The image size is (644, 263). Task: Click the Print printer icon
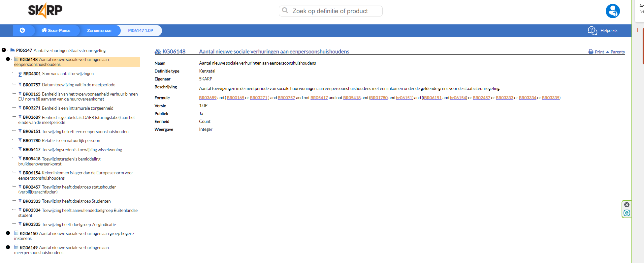[591, 52]
